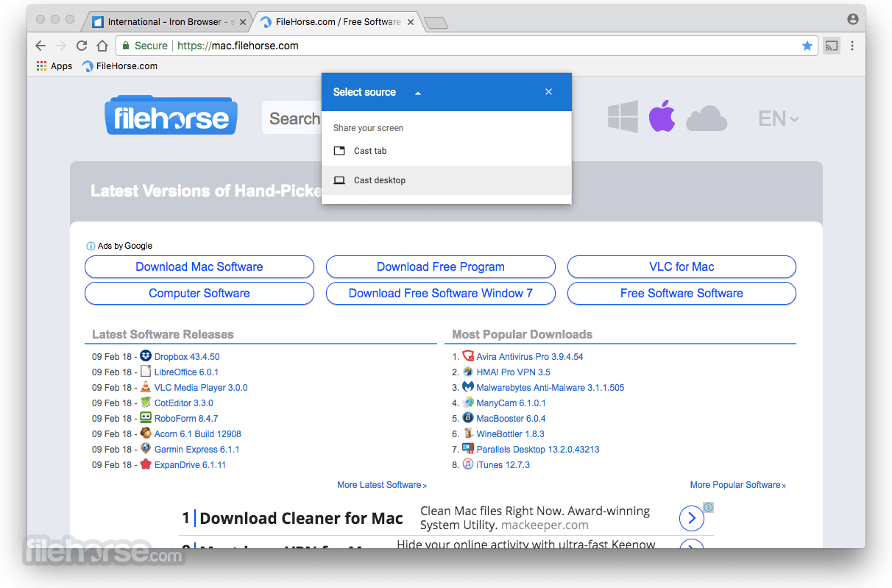Click the Download Free Program ad button
This screenshot has height=588, width=892.
coord(441,266)
